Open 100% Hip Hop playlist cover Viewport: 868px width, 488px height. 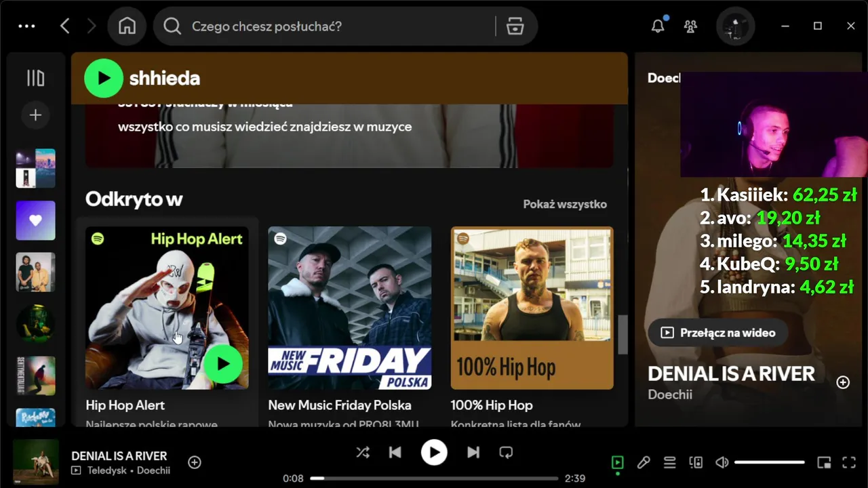pos(532,308)
